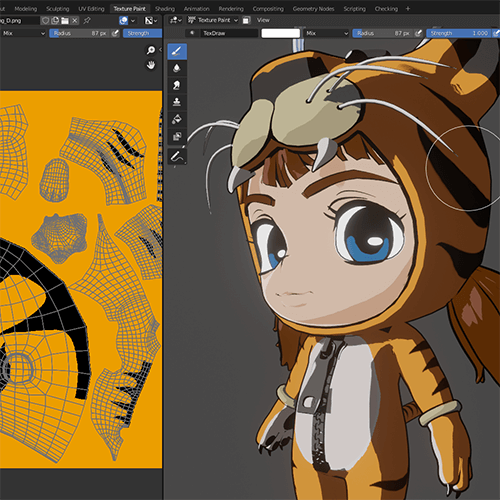The width and height of the screenshot is (500, 500).
Task: Select the Smear tool
Action: pyautogui.click(x=177, y=85)
